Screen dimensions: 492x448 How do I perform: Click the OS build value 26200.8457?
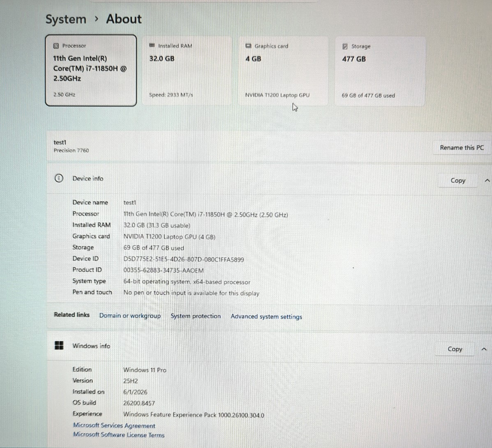point(139,403)
